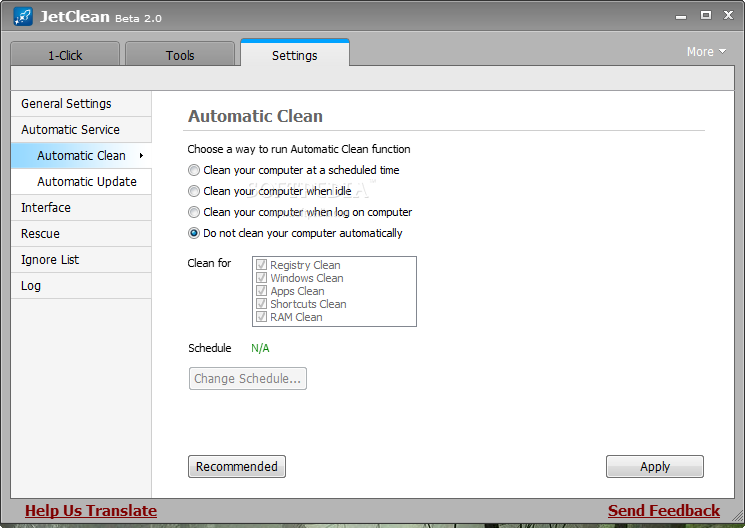Screen dimensions: 745x528
Task: Toggle the Windows Clean checkbox
Action: coord(261,278)
